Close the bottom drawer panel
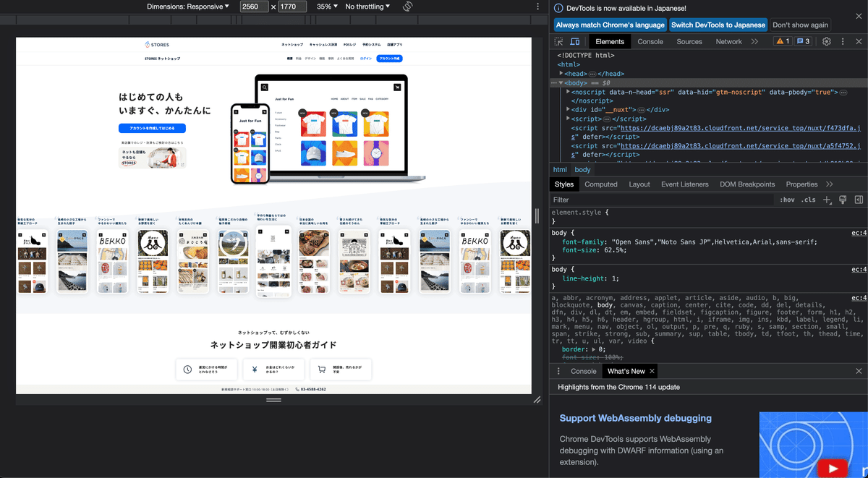Viewport: 868px width, 478px height. pyautogui.click(x=859, y=371)
